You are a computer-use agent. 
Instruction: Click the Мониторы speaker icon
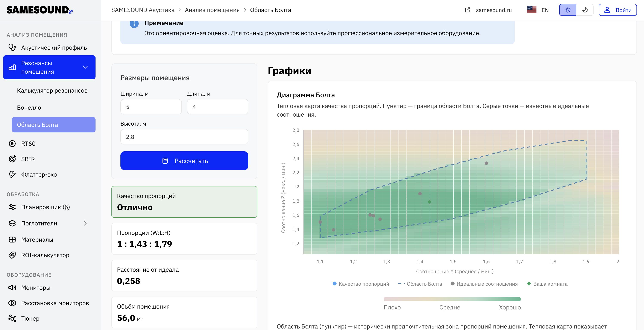click(x=12, y=288)
